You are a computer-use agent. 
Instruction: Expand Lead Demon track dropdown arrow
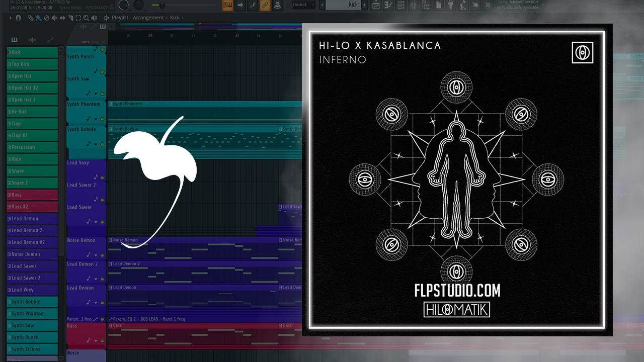coord(96,303)
